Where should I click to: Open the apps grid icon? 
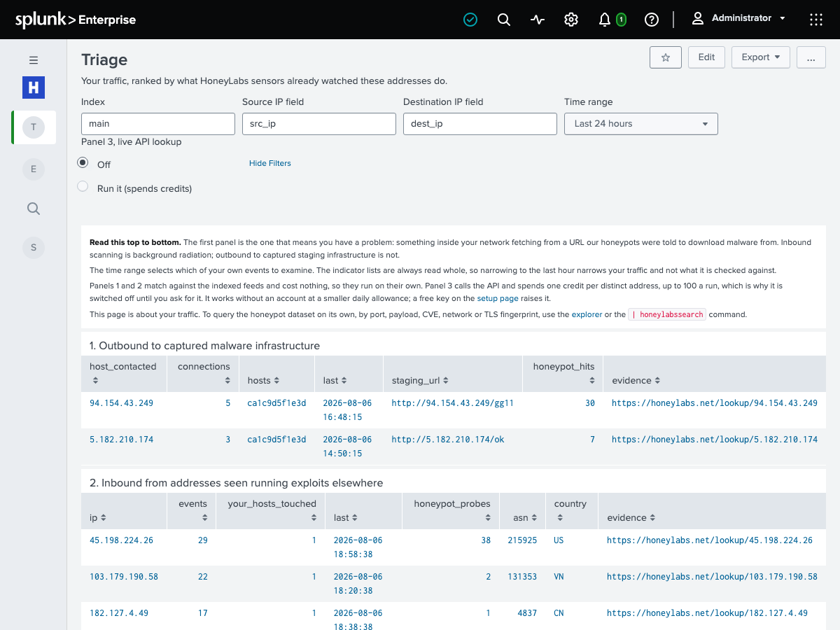click(816, 20)
